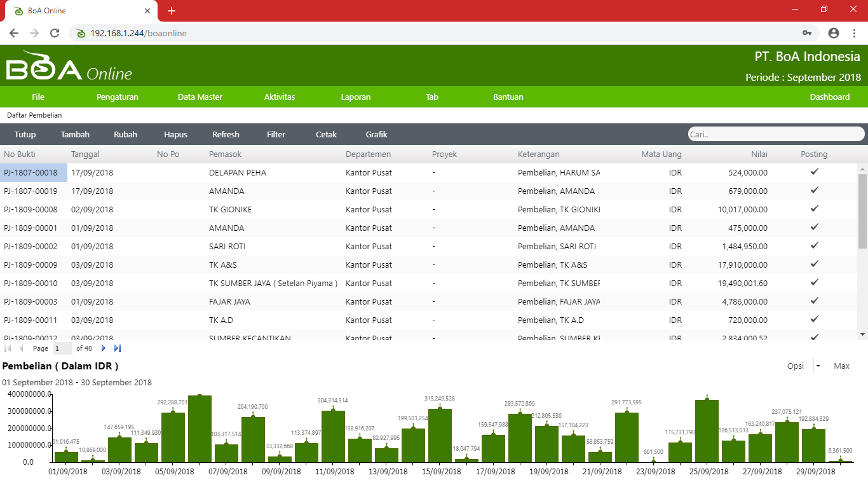Go to the next page of results
This screenshot has width=868, height=487.
104,348
